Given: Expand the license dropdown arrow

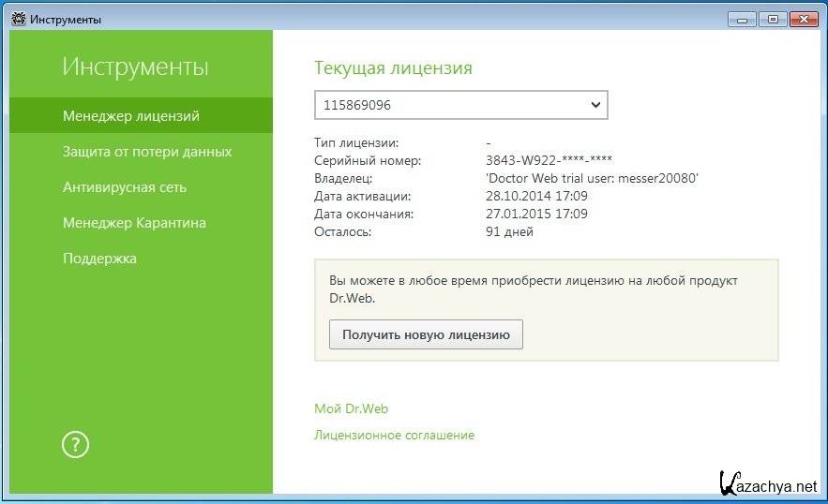Looking at the screenshot, I should [595, 106].
